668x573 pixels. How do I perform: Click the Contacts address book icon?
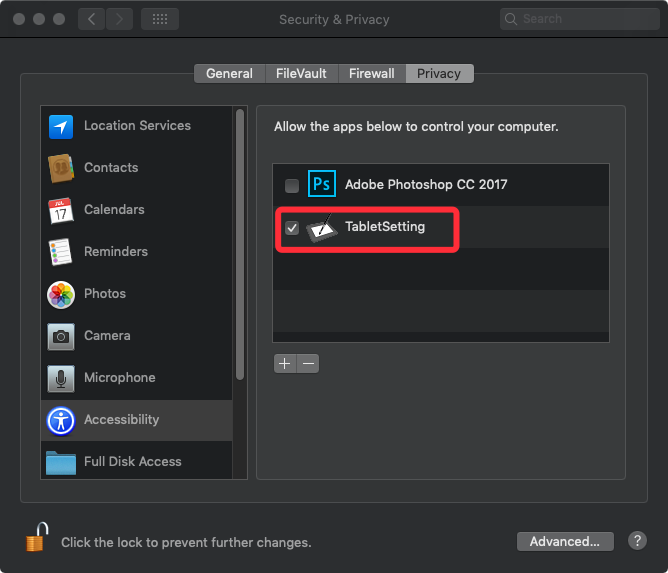tap(61, 168)
